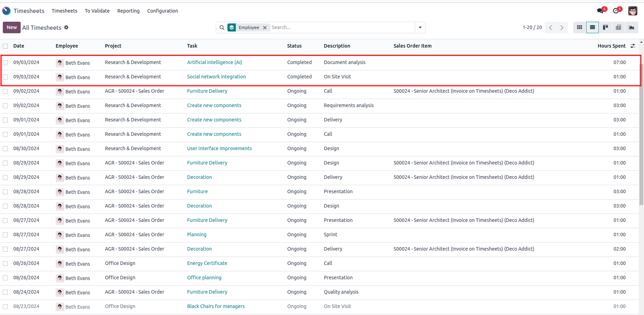Open the messages conversation icon
The width and height of the screenshot is (644, 315).
coord(600,11)
